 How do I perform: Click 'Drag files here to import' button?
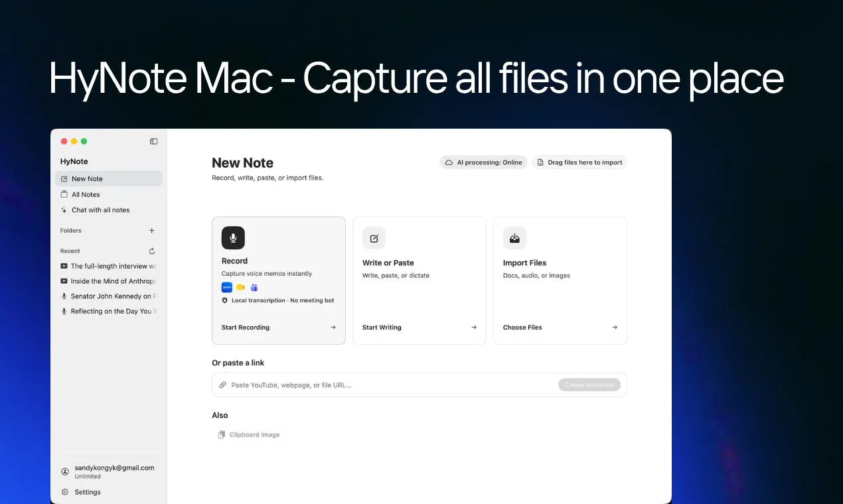coord(579,162)
